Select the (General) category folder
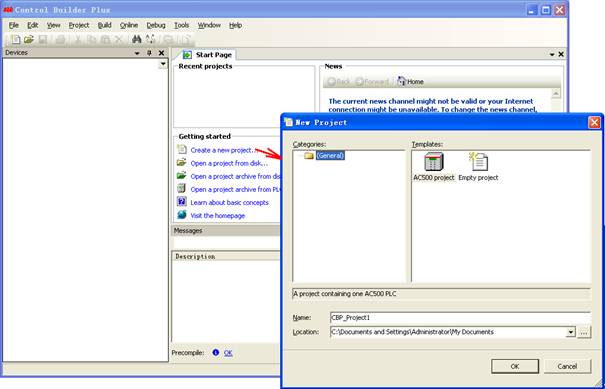This screenshot has width=605, height=389. [x=324, y=156]
